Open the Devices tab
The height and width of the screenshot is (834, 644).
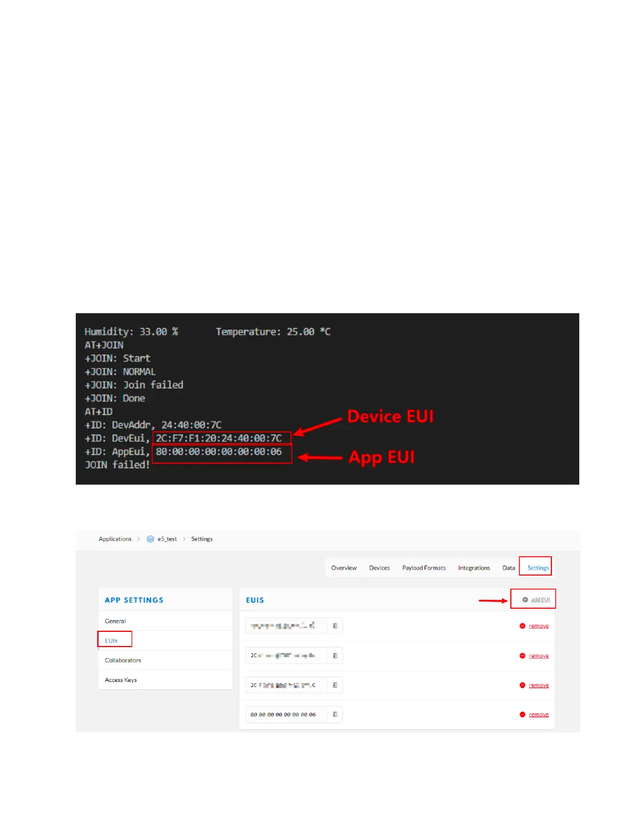379,568
